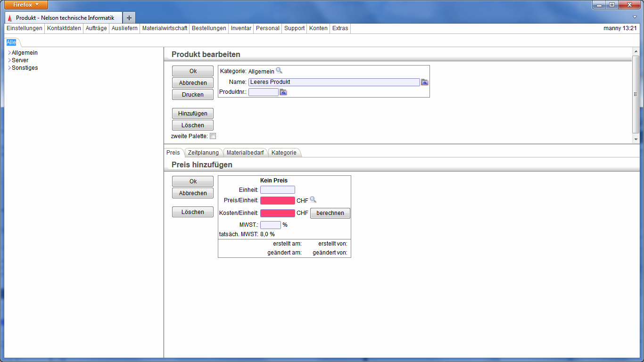644x362 pixels.
Task: Click into the MWST. percentage field
Action: [x=271, y=225]
